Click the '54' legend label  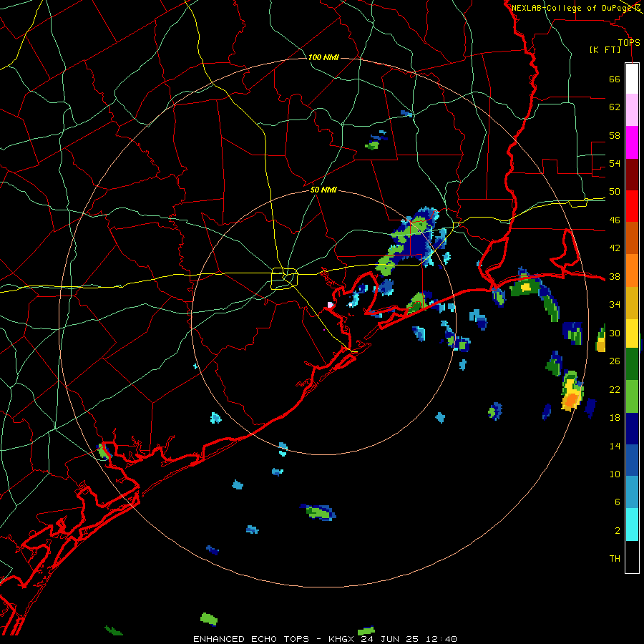[615, 163]
